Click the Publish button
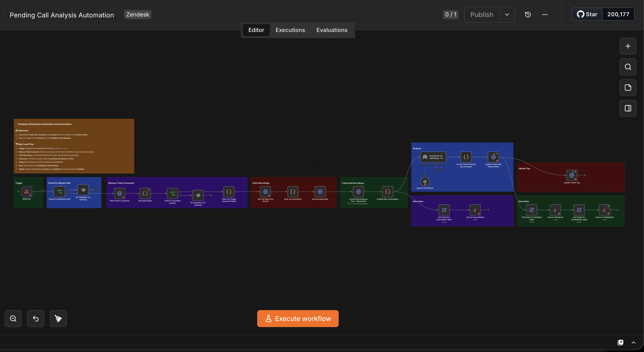Screen dimensions: 644x352 pos(482,15)
